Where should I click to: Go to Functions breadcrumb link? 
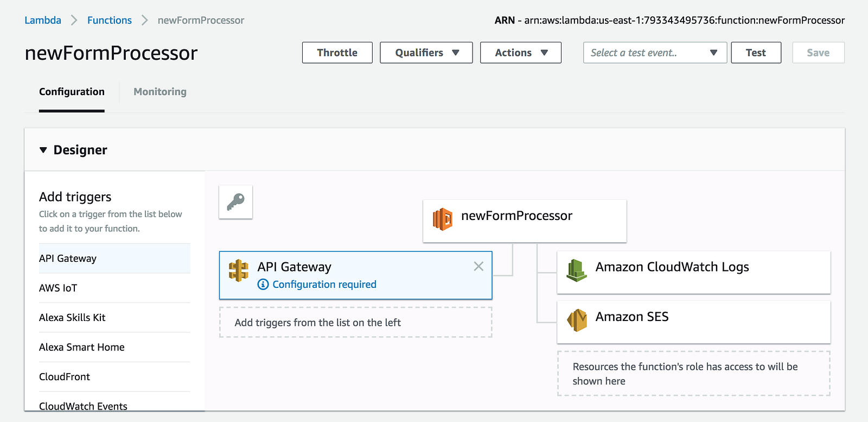(110, 20)
